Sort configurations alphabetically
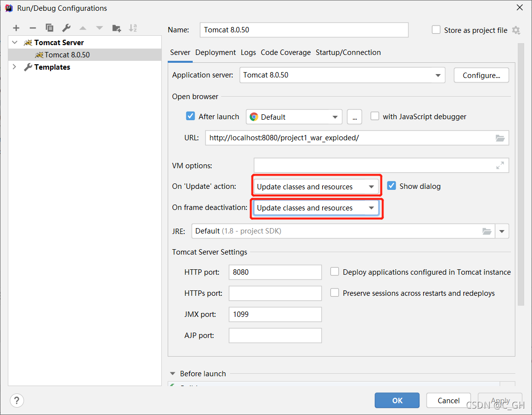 coord(133,28)
